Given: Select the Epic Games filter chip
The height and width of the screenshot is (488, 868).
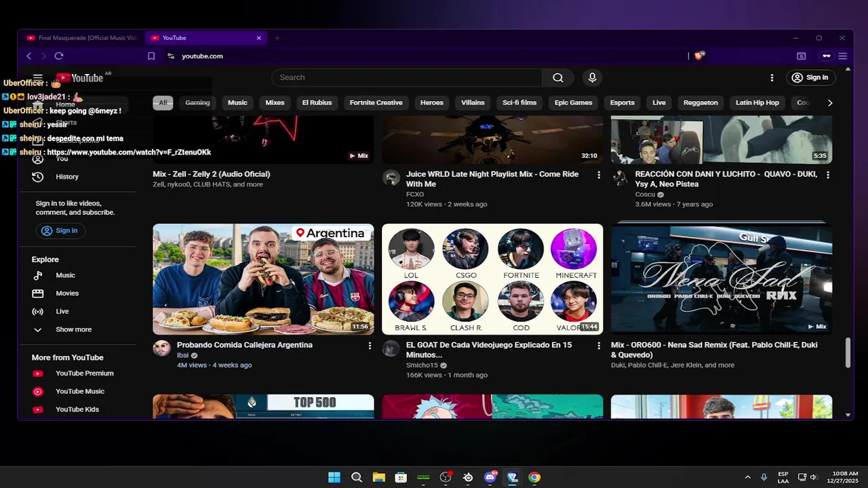Looking at the screenshot, I should tap(574, 103).
